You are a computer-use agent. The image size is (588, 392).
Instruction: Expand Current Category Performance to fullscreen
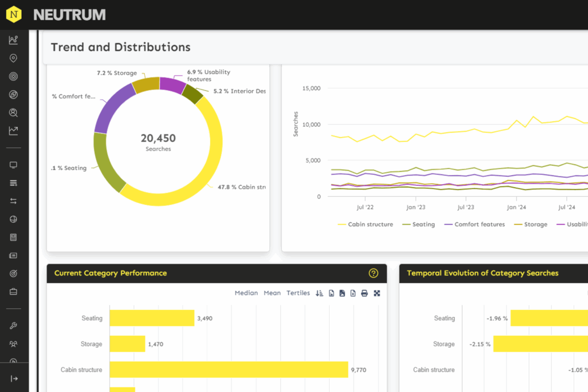tap(377, 293)
